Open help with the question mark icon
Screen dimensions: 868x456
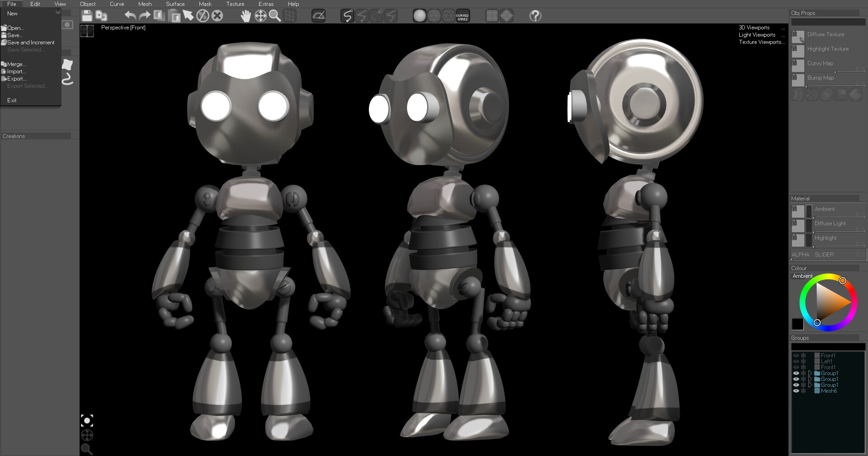pos(535,16)
